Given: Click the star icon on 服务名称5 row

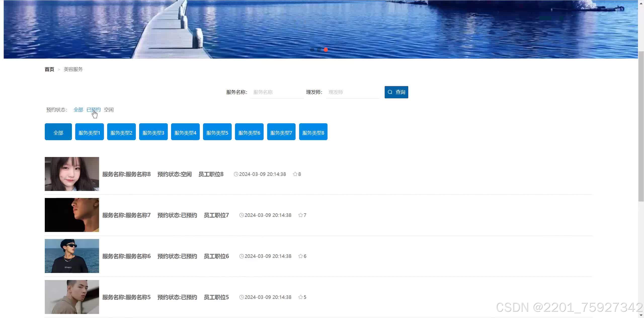Looking at the screenshot, I should click(x=300, y=297).
